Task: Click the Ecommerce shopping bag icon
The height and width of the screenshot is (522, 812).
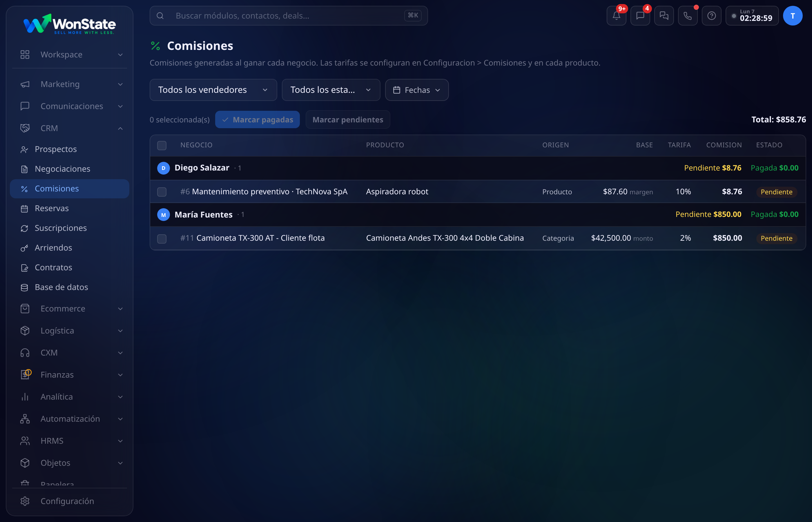Action: tap(25, 309)
